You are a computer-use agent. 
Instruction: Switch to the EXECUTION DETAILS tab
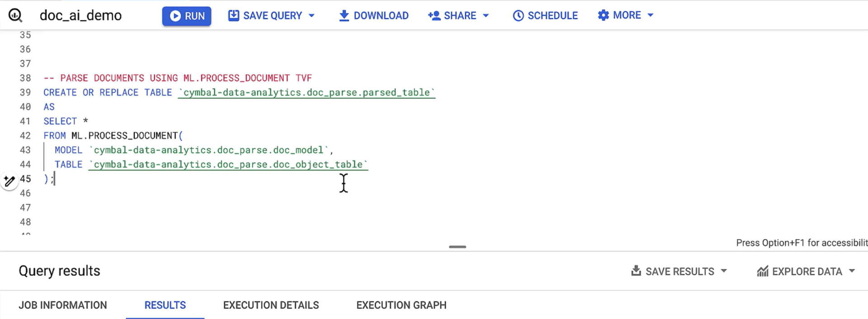[271, 305]
